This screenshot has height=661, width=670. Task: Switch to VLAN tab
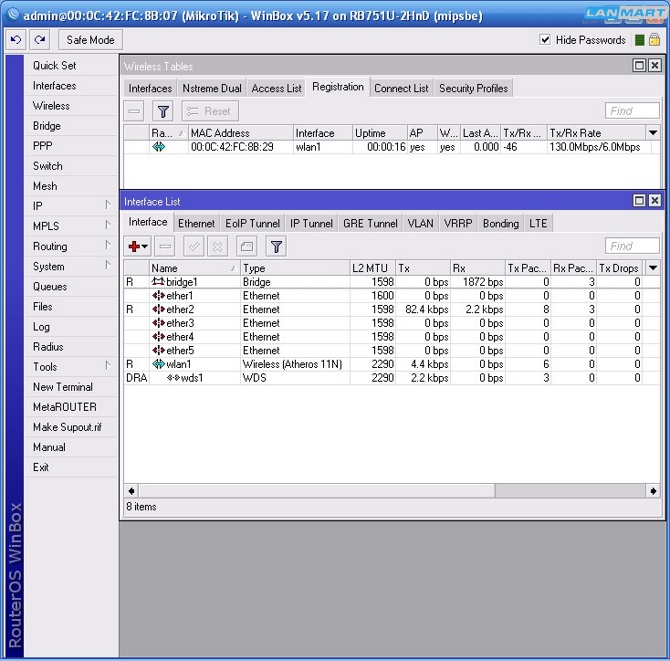click(420, 223)
